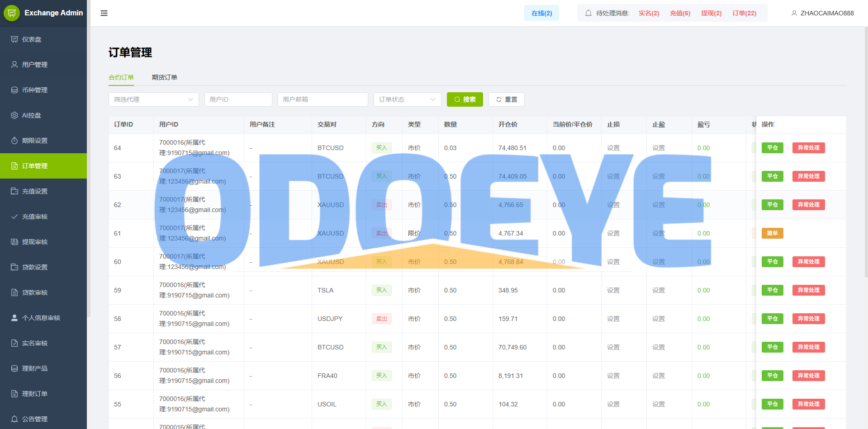Click 异常处理 for order 63

[x=809, y=176]
